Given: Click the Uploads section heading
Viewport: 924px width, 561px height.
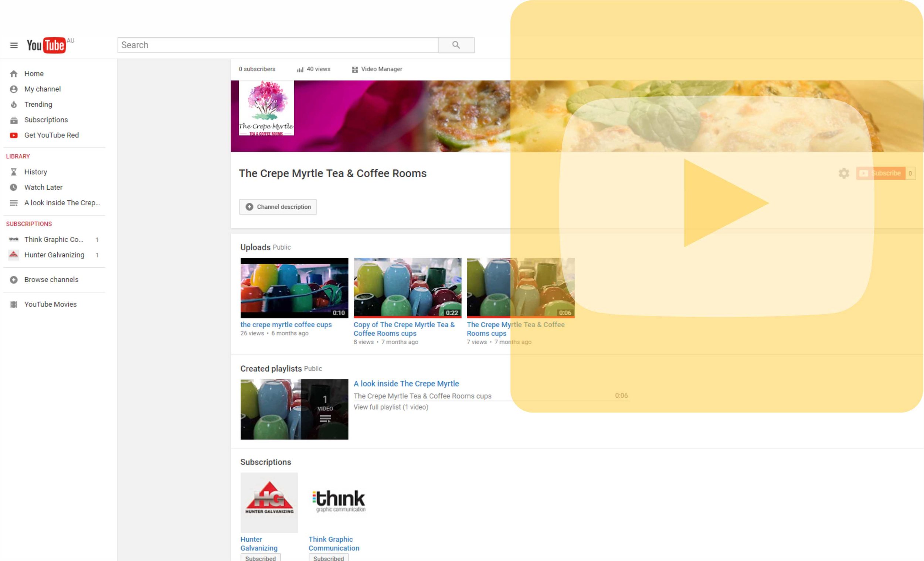Looking at the screenshot, I should tap(255, 247).
